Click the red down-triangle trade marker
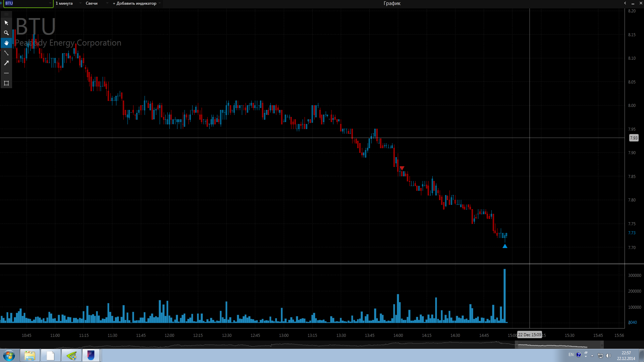The image size is (644, 362). coord(402,168)
